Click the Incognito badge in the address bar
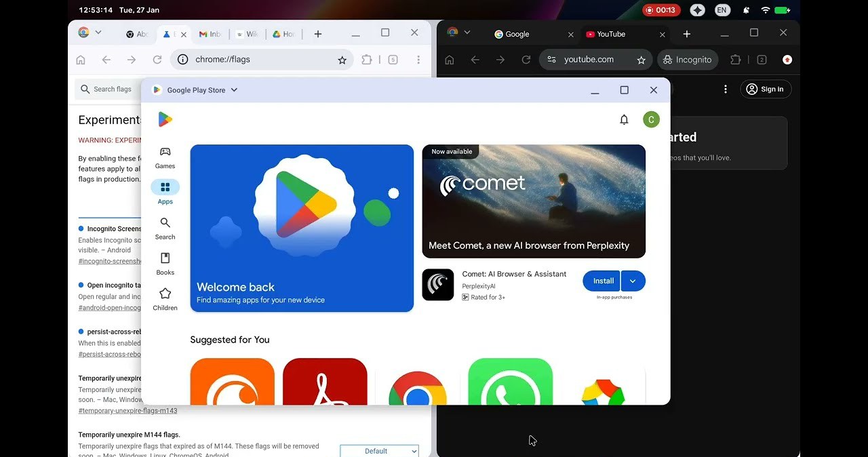The image size is (868, 457). coord(687,60)
